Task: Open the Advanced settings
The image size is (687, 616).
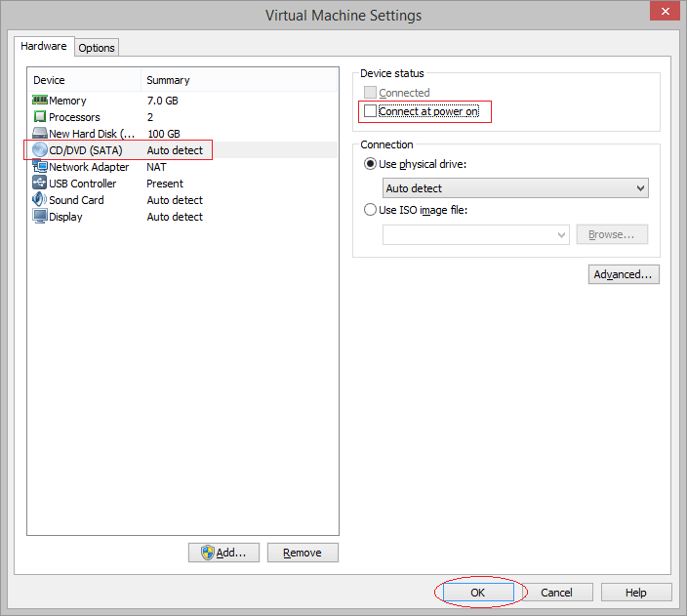Action: 624,274
